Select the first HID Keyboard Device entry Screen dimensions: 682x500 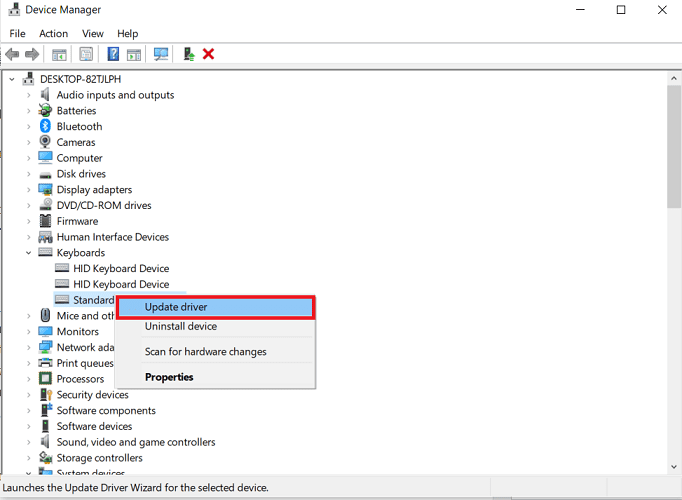120,269
